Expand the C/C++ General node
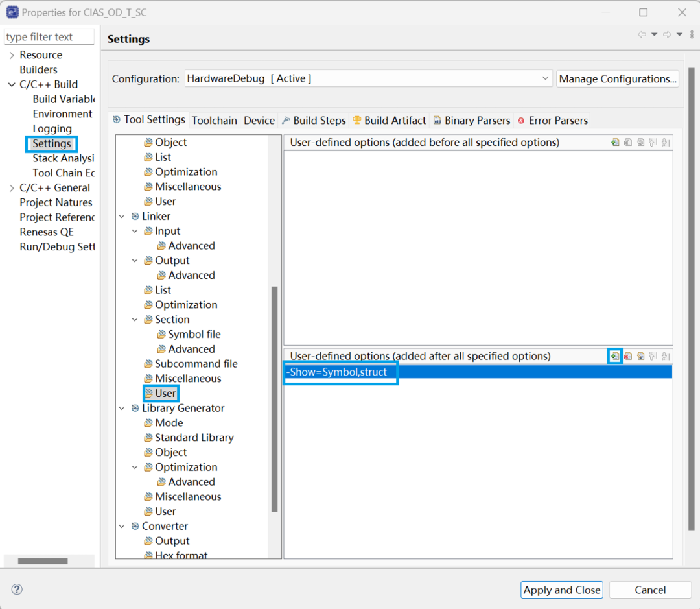Image resolution: width=700 pixels, height=609 pixels. 12,188
